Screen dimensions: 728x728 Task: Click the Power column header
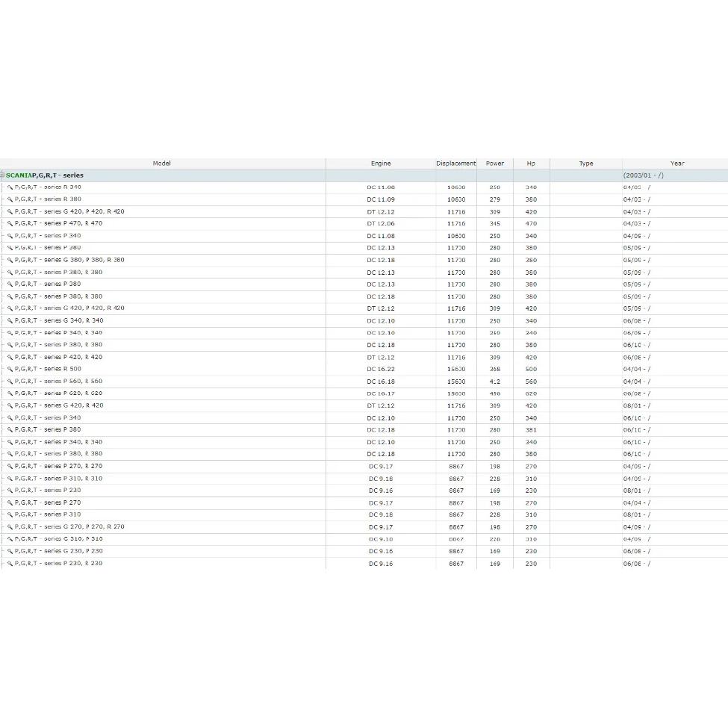coord(495,164)
